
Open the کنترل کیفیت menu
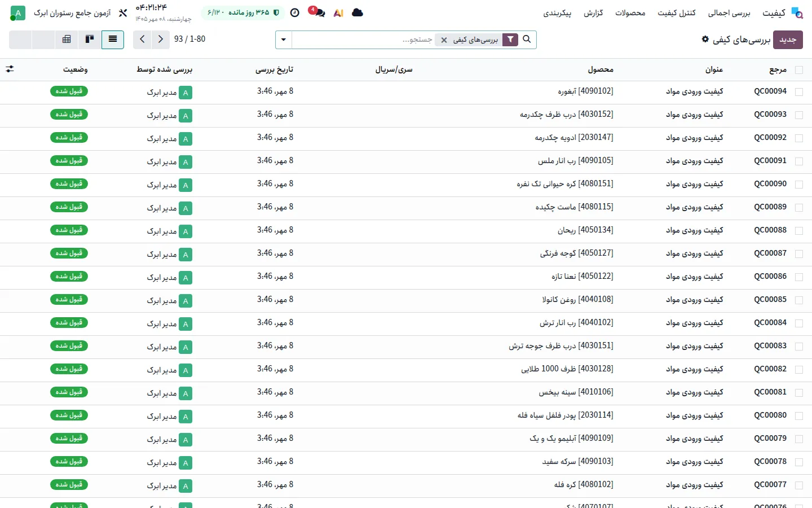tap(677, 12)
